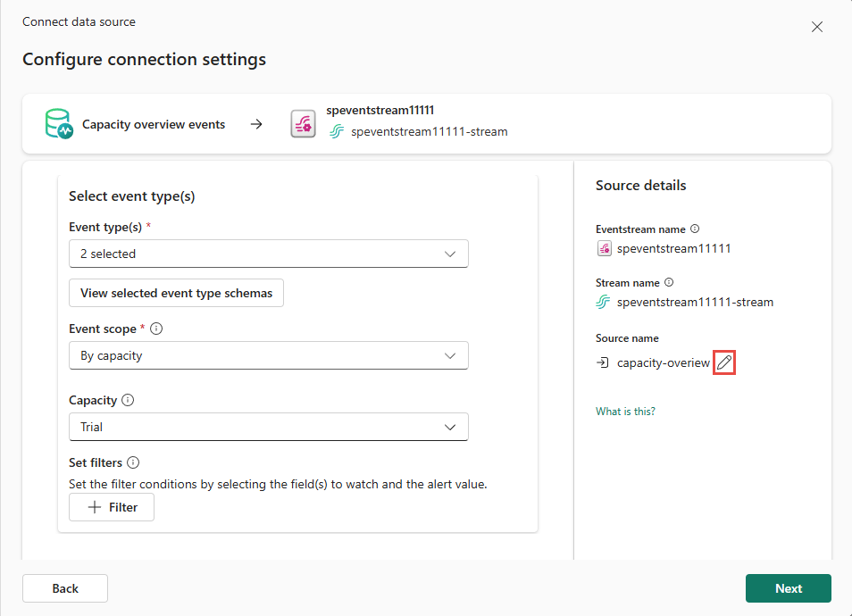852x616 pixels.
Task: Expand the Event scope dropdown
Action: click(269, 355)
